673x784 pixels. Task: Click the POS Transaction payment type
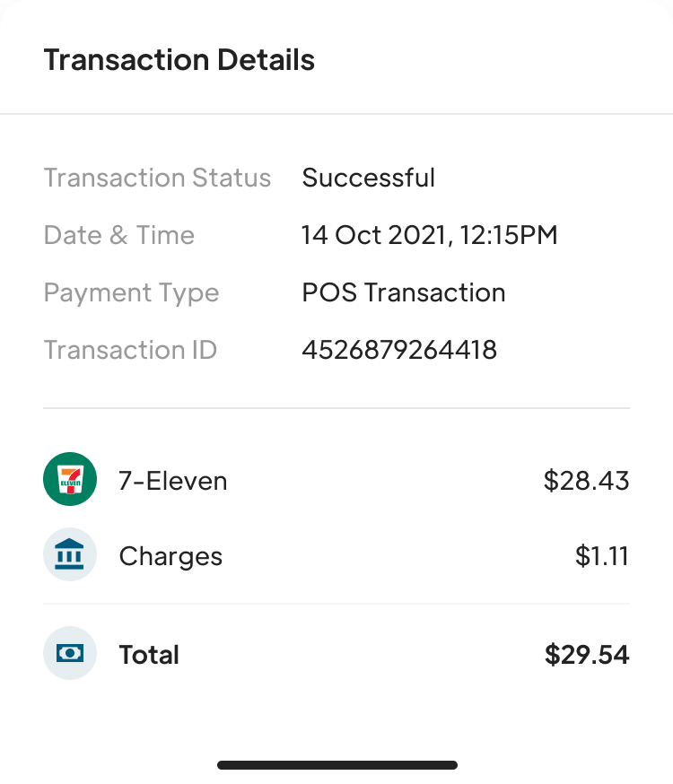click(403, 292)
